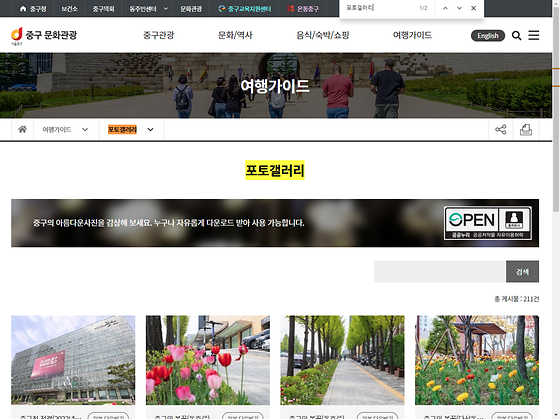Viewport: 560px width, 419px height.
Task: Click the OPEN 공공누리 license badge
Action: tap(488, 223)
